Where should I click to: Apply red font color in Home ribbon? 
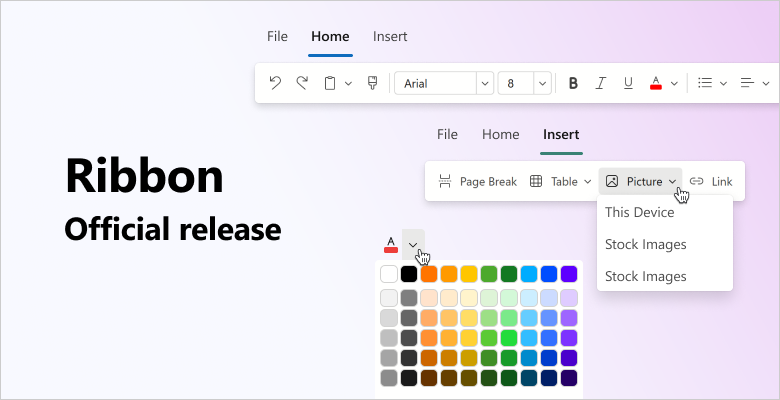656,83
